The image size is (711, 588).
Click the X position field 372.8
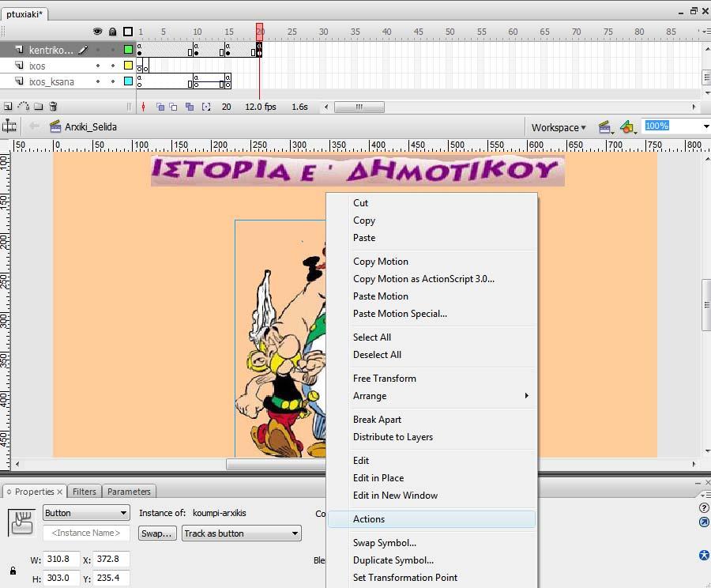[x=111, y=559]
